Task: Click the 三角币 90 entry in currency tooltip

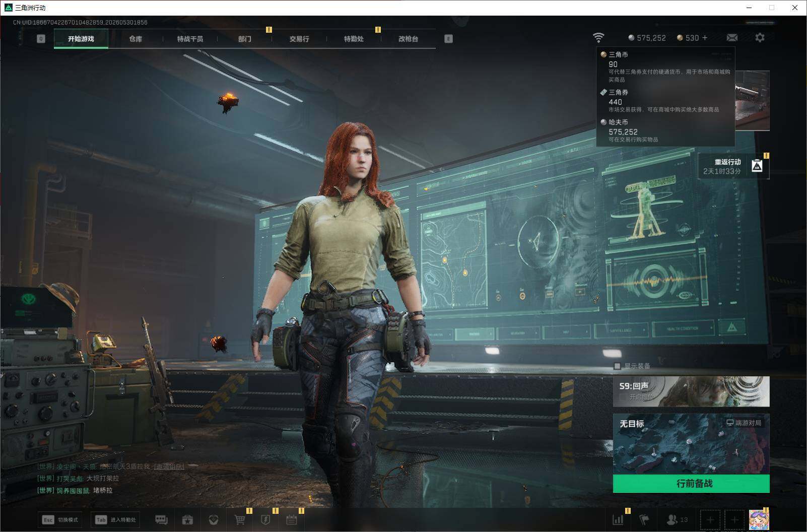Action: (665, 67)
